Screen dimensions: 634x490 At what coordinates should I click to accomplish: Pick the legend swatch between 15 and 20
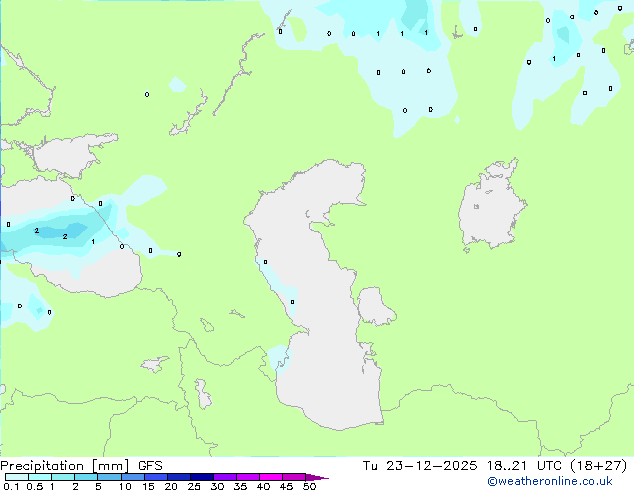(x=155, y=477)
